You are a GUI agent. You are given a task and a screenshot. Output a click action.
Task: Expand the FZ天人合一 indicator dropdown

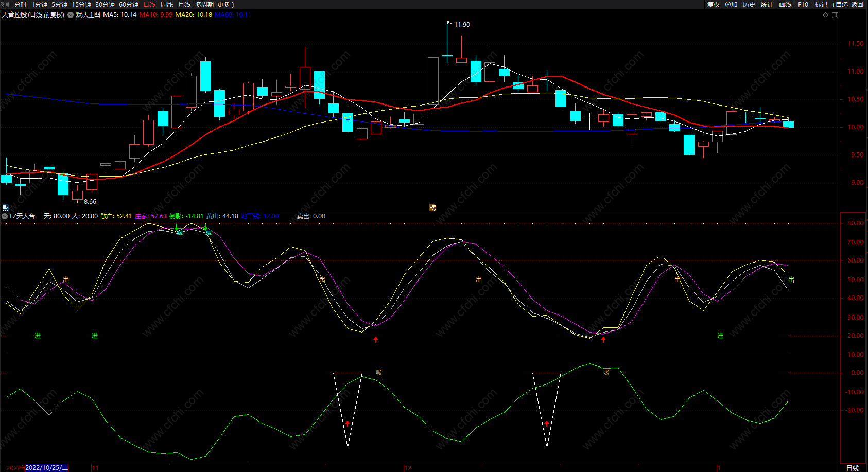[5, 216]
